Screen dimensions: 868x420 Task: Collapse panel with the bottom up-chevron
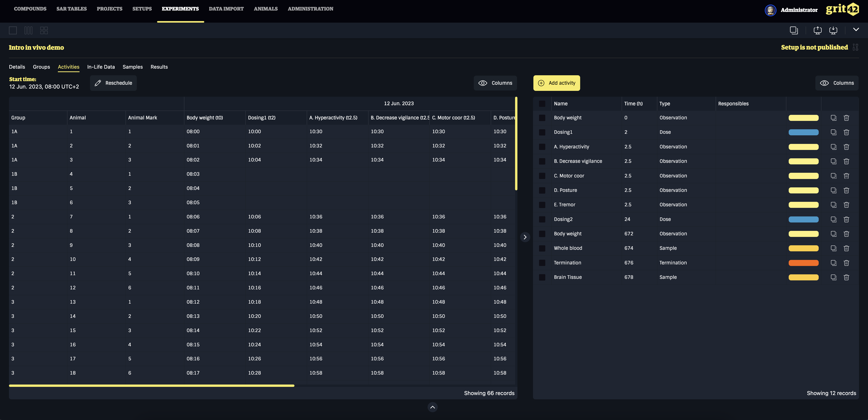tap(432, 407)
